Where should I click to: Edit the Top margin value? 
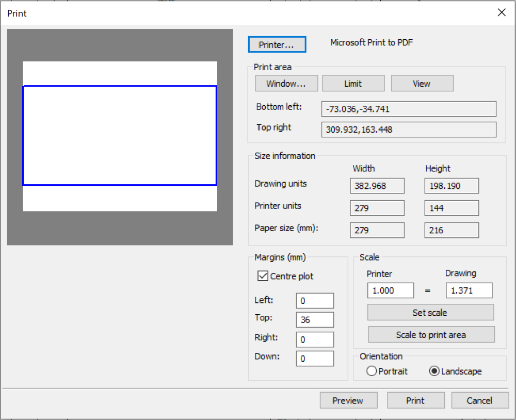click(315, 319)
